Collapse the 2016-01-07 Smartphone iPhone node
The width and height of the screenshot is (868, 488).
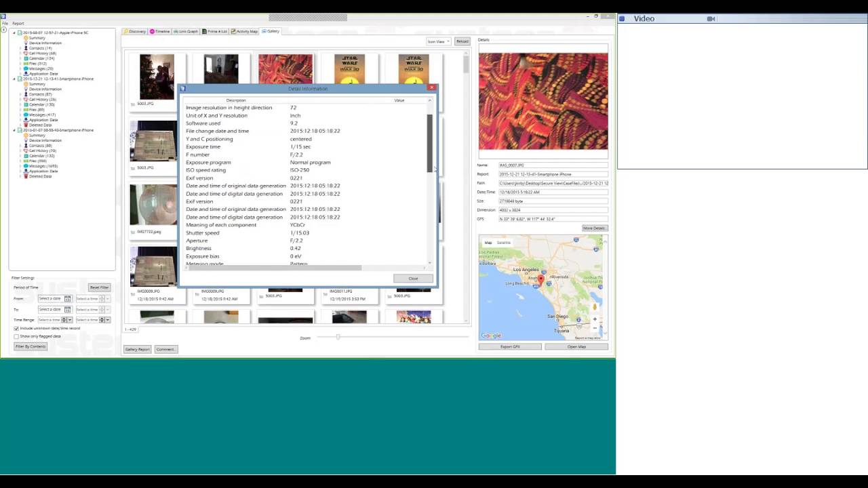(x=14, y=130)
